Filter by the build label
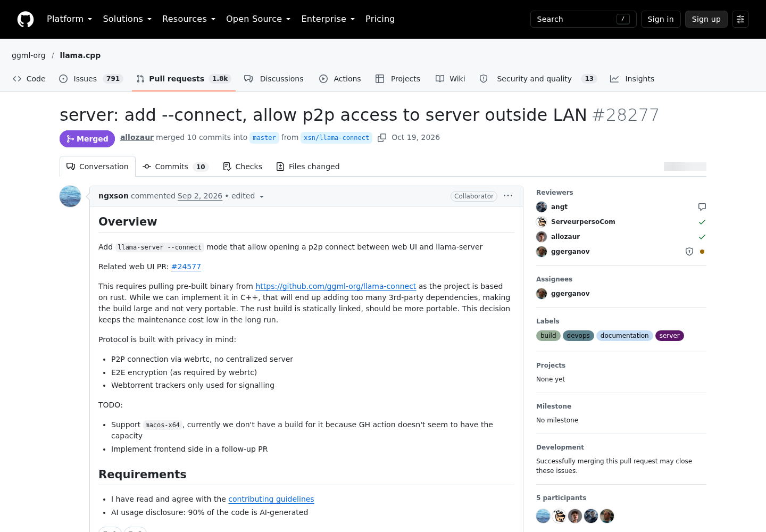Screen dimensions: 766x532 548,336
